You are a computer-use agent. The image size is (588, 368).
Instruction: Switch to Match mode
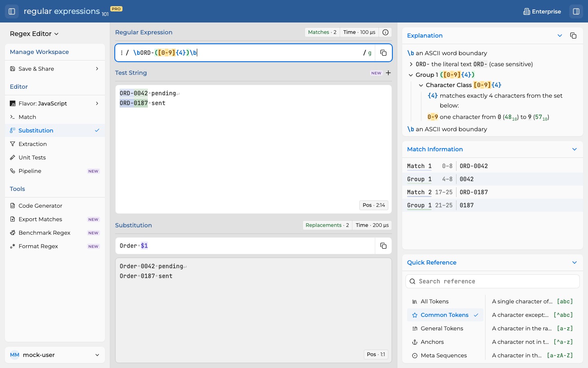[x=55, y=117]
